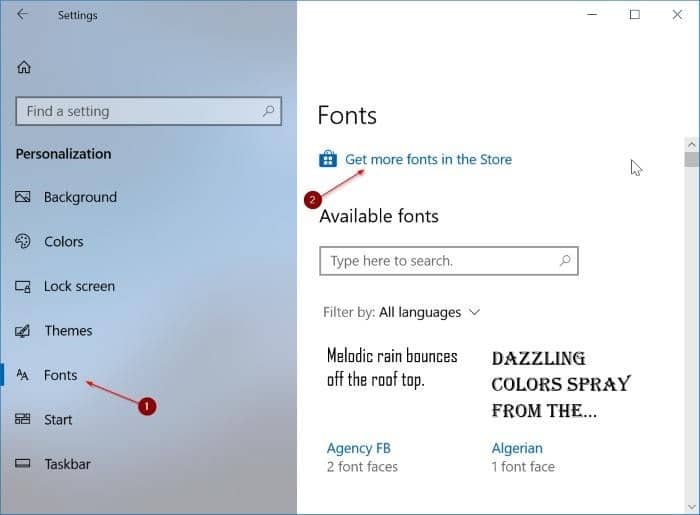This screenshot has width=700, height=515.
Task: Open the Algerian font preview sample
Action: (561, 384)
